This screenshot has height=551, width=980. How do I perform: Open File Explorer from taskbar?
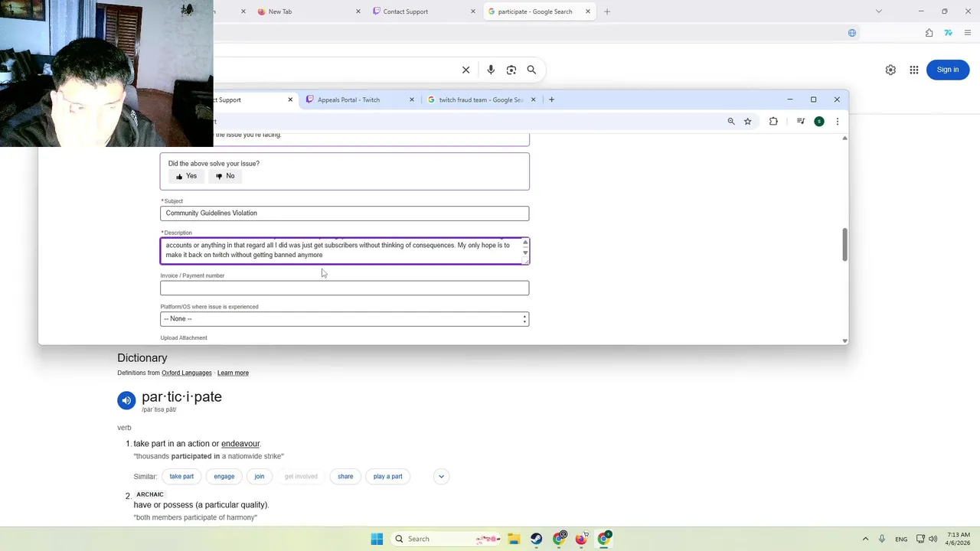coord(514,539)
